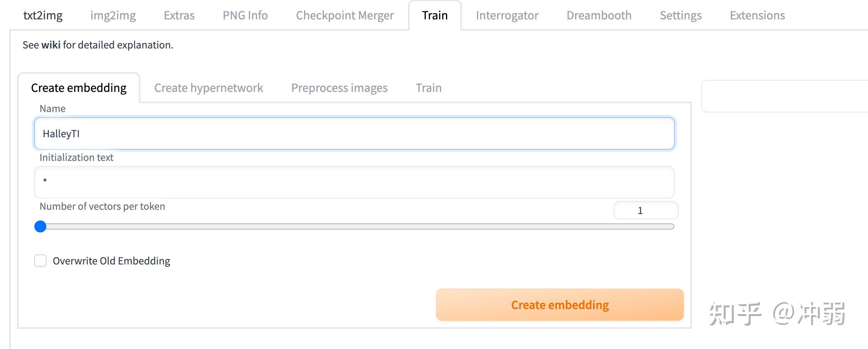Image resolution: width=868 pixels, height=349 pixels.
Task: Focus the Name field containing HalleyTI
Action: (354, 134)
